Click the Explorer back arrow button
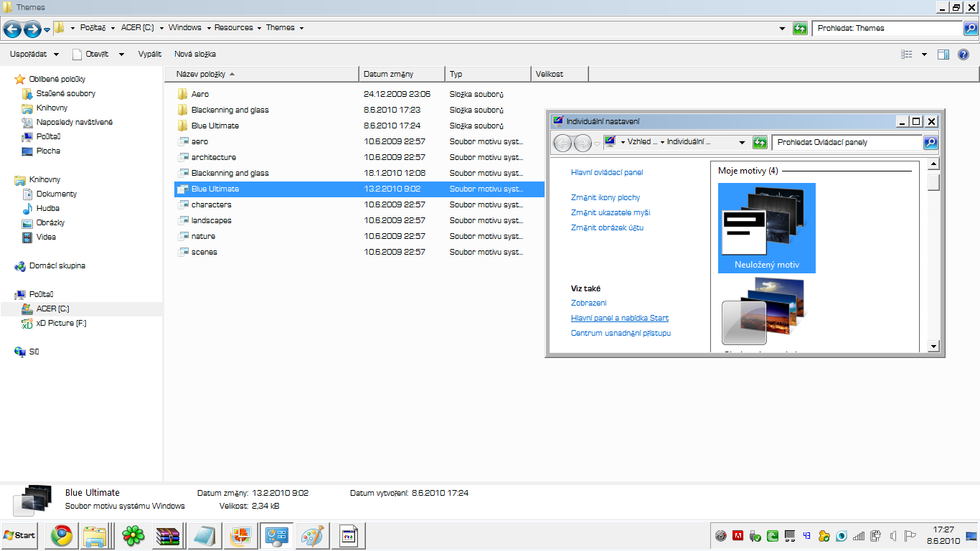 [x=12, y=29]
